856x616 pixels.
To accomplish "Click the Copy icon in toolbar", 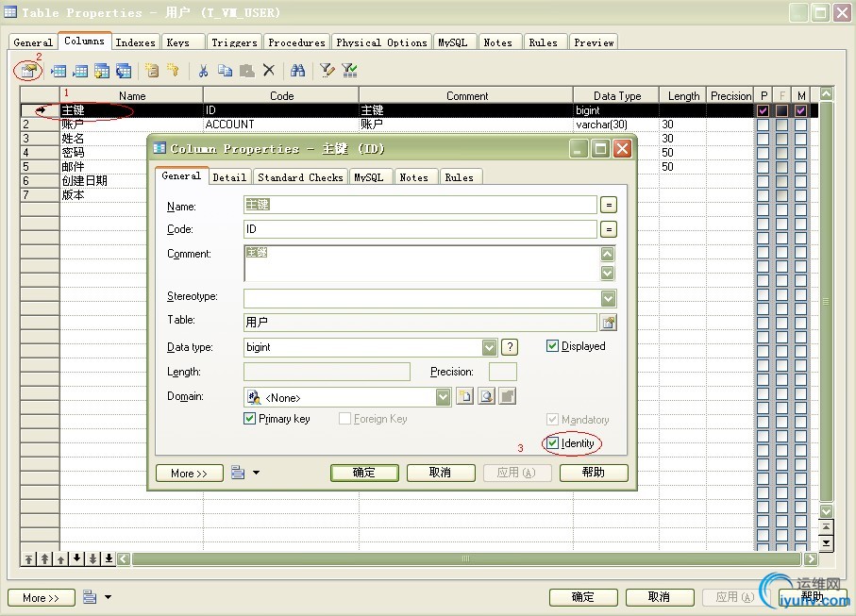I will point(225,71).
